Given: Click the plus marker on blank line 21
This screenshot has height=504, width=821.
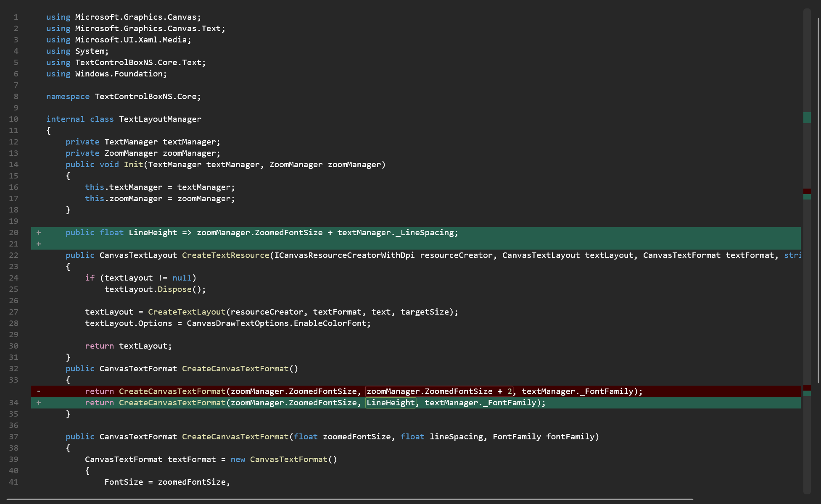Looking at the screenshot, I should [x=39, y=244].
